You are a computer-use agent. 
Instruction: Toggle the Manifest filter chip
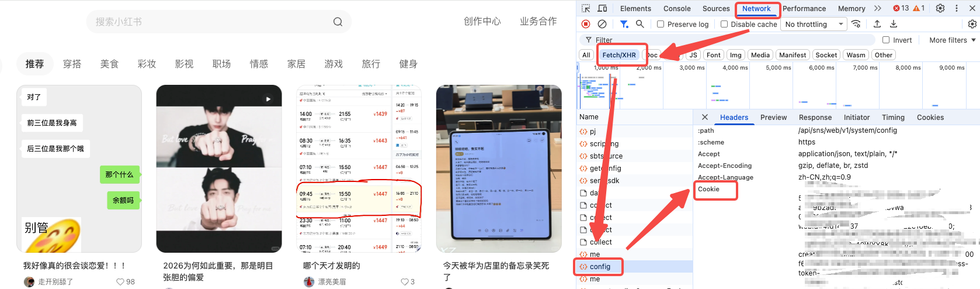[793, 55]
